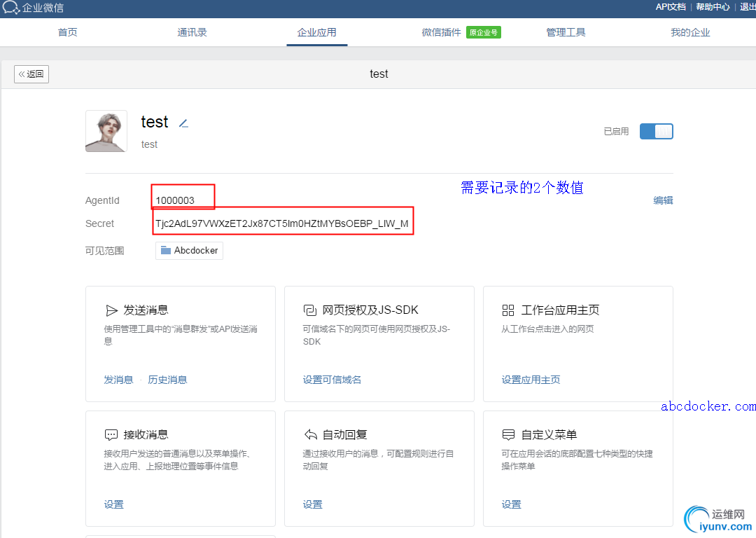Click the pencil edit icon beside test

pyautogui.click(x=183, y=123)
